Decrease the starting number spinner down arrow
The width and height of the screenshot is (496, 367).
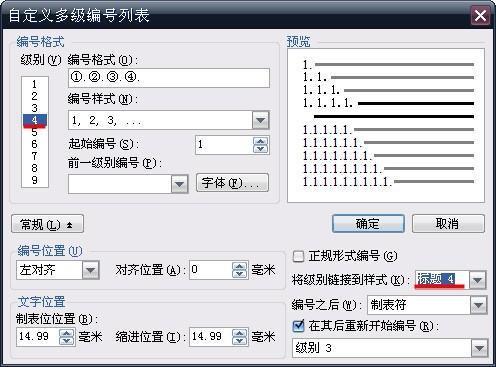[260, 149]
